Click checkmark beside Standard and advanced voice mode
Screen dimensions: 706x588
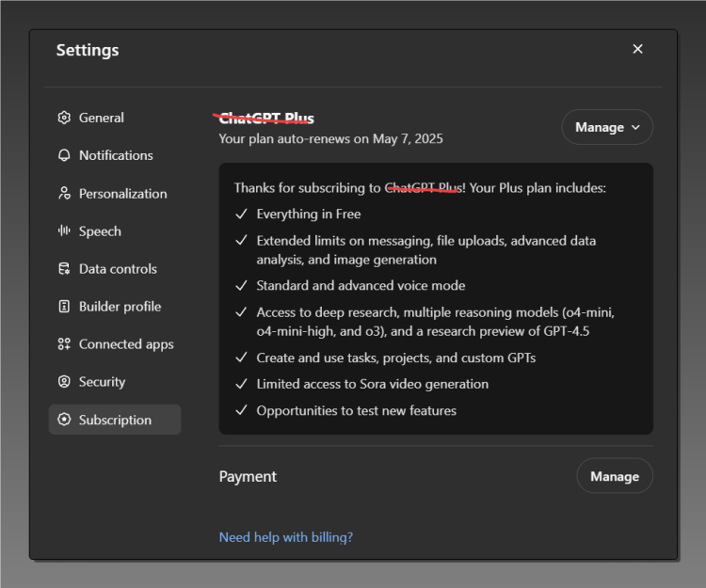coord(241,285)
